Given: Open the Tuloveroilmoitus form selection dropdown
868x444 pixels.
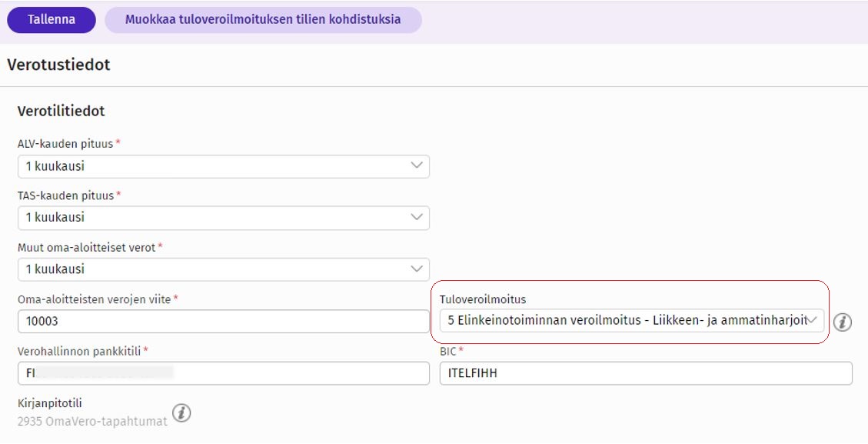Looking at the screenshot, I should [631, 321].
